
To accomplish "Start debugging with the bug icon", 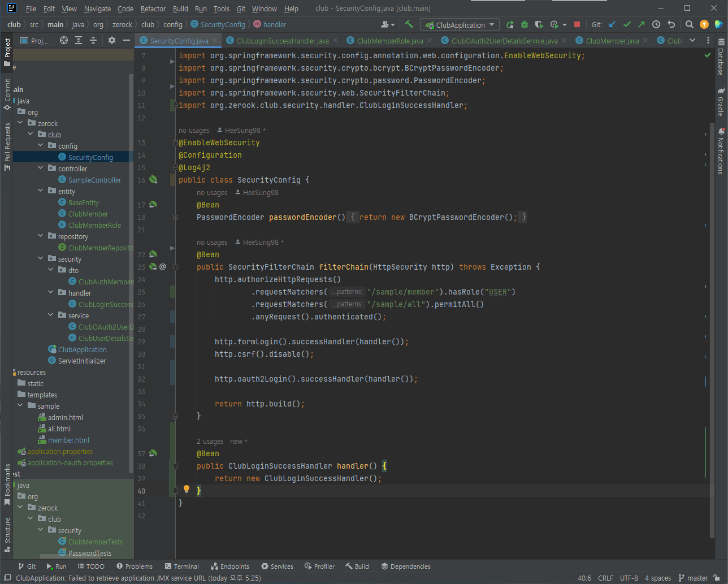I will coord(525,24).
